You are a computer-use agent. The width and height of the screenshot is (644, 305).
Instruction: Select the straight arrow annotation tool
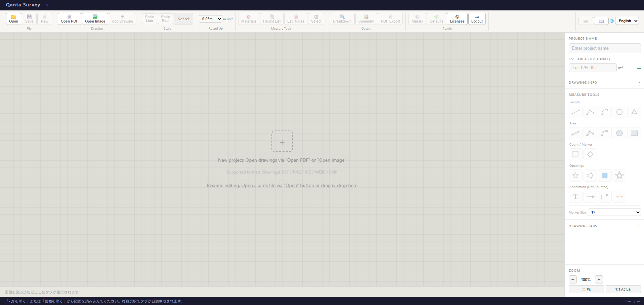(590, 197)
